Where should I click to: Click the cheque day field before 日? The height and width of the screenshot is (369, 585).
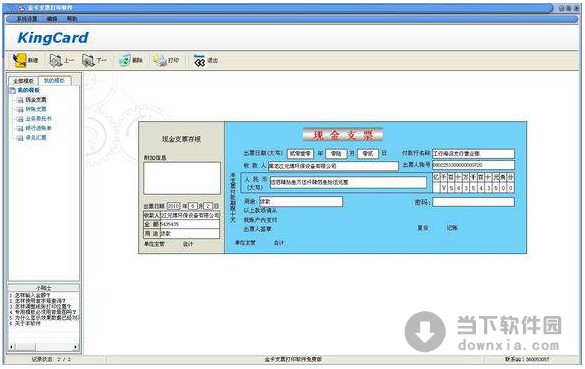[368, 154]
